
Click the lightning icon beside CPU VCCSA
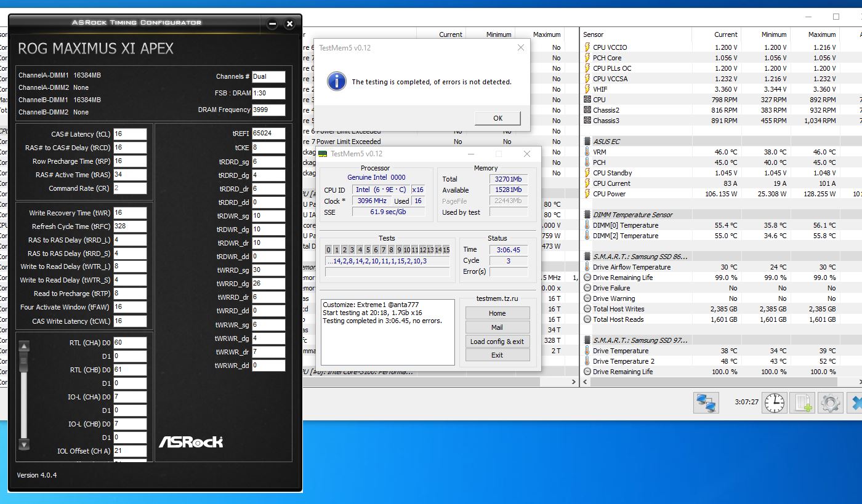point(587,79)
